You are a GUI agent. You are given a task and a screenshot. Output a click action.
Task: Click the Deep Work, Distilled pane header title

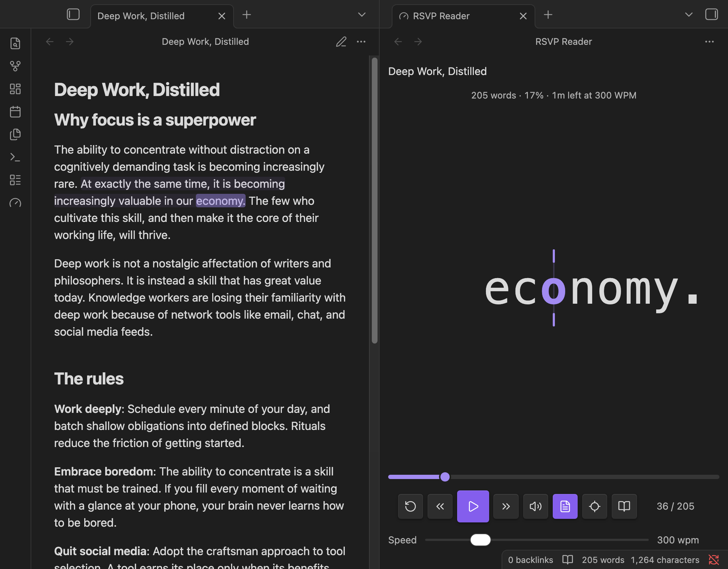pyautogui.click(x=205, y=42)
